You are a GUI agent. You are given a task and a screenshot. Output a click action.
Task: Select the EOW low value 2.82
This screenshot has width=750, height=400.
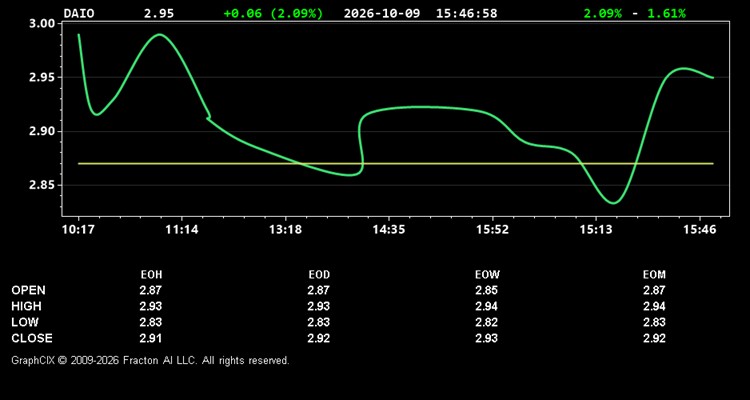point(486,322)
